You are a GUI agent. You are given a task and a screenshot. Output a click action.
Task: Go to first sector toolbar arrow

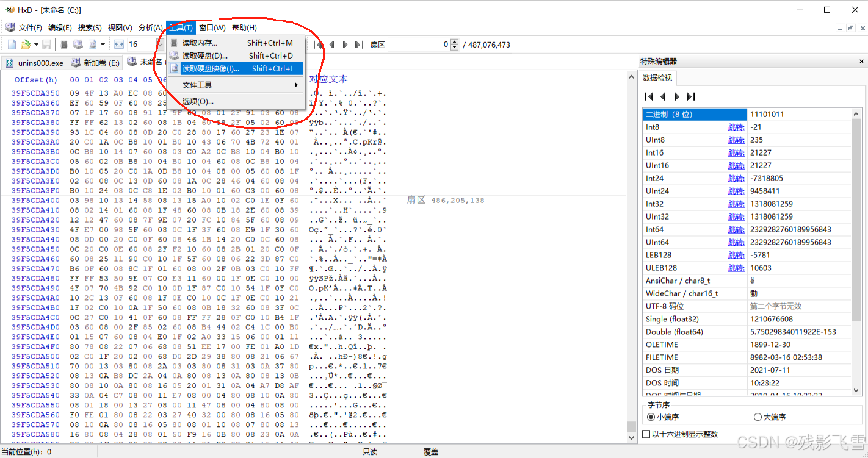point(319,45)
